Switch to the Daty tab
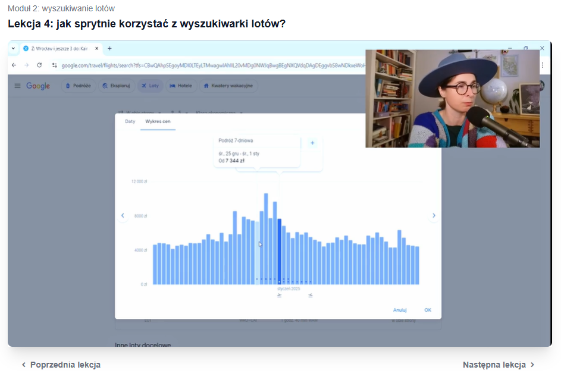Viewport: 561px width, 392px height. (130, 121)
